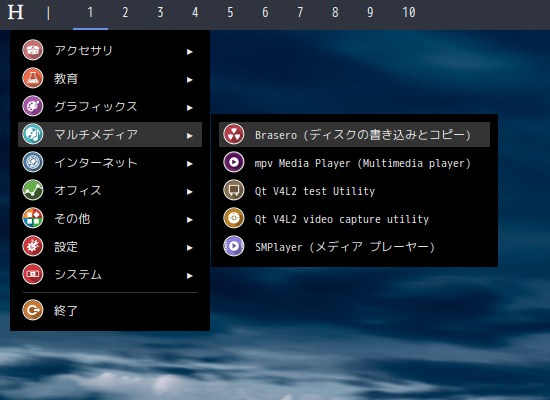
Task: Expand the システム submenu arrow
Action: (x=190, y=276)
